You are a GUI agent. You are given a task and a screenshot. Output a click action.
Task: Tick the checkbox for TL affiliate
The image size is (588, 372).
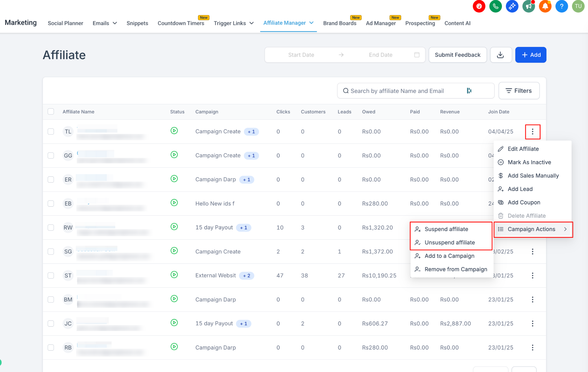point(51,132)
